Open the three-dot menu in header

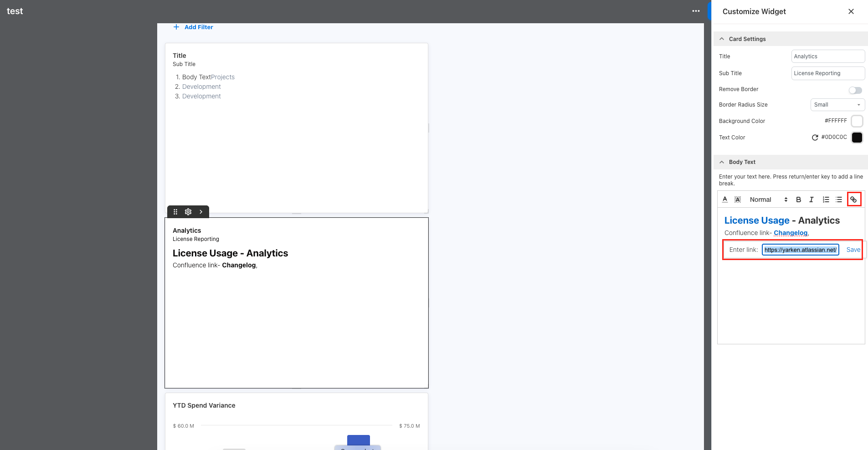click(x=696, y=11)
